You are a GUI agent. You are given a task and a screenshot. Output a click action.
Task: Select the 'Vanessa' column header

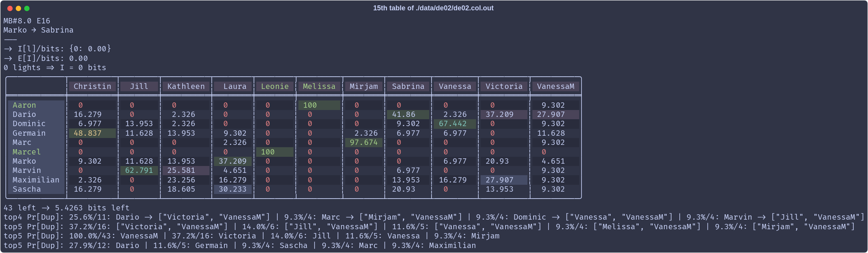click(455, 87)
